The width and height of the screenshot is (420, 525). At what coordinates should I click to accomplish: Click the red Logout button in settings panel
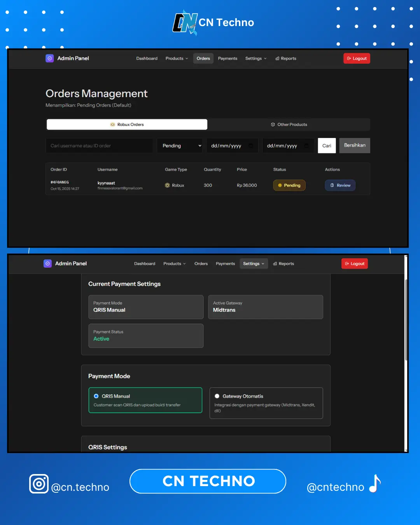click(354, 264)
